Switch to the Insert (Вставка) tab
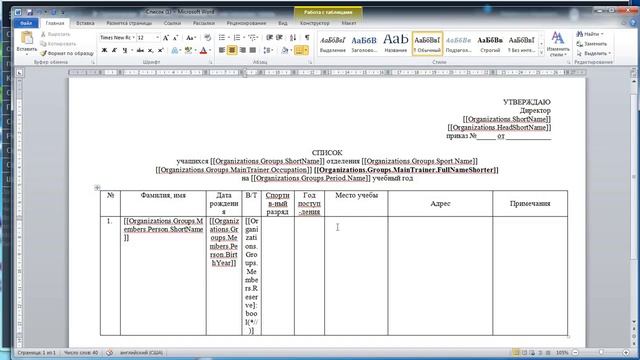The image size is (640, 360). coord(85,23)
